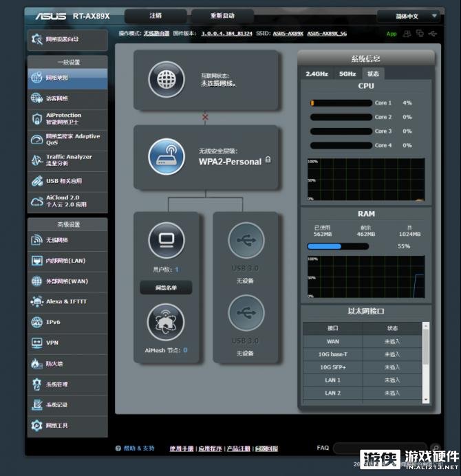The height and width of the screenshot is (476, 461).
Task: Open VPN settings
Action: tap(67, 343)
